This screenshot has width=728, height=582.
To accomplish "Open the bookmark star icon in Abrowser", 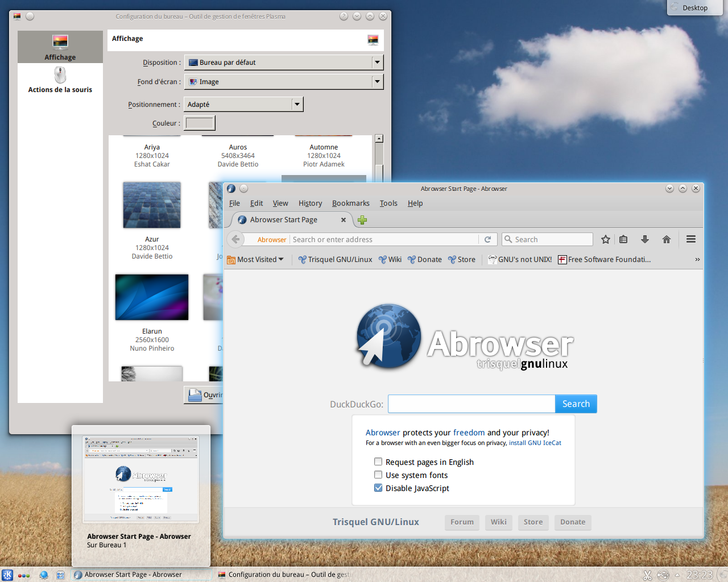I will (x=606, y=239).
